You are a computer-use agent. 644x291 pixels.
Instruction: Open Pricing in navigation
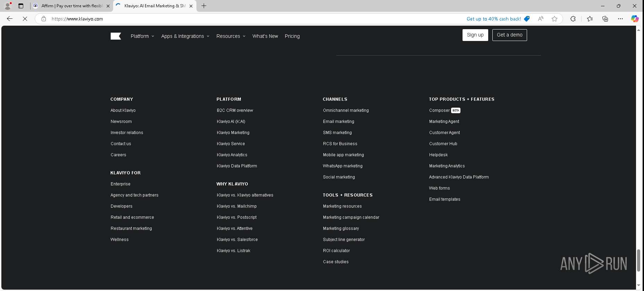[x=292, y=36]
